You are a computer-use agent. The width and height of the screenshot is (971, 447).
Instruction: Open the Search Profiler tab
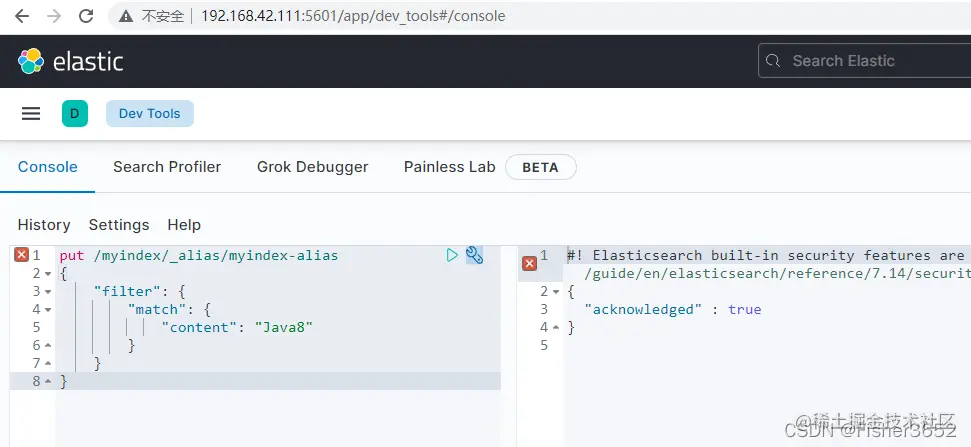pos(167,167)
